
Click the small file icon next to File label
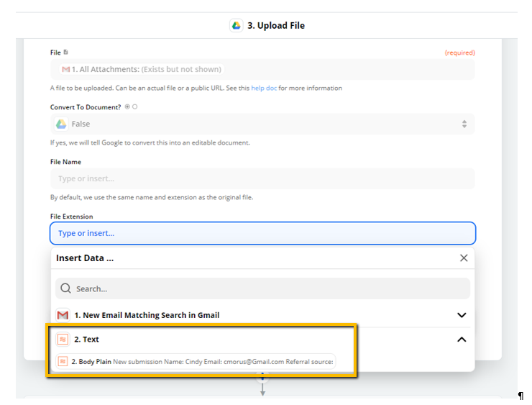click(66, 52)
